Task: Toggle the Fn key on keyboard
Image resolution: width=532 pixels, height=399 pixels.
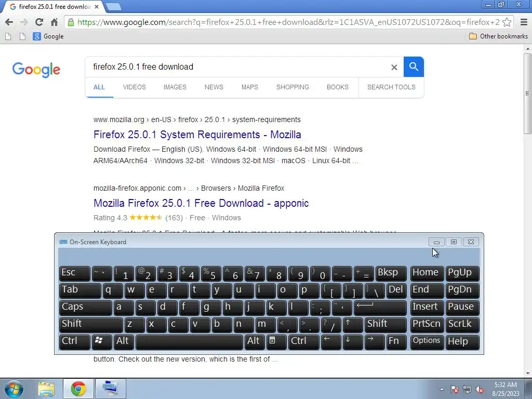Action: tap(396, 341)
